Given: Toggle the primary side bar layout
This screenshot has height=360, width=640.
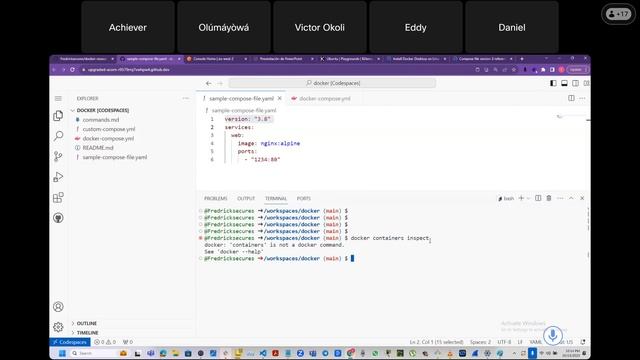Looking at the screenshot, I should pyautogui.click(x=553, y=83).
